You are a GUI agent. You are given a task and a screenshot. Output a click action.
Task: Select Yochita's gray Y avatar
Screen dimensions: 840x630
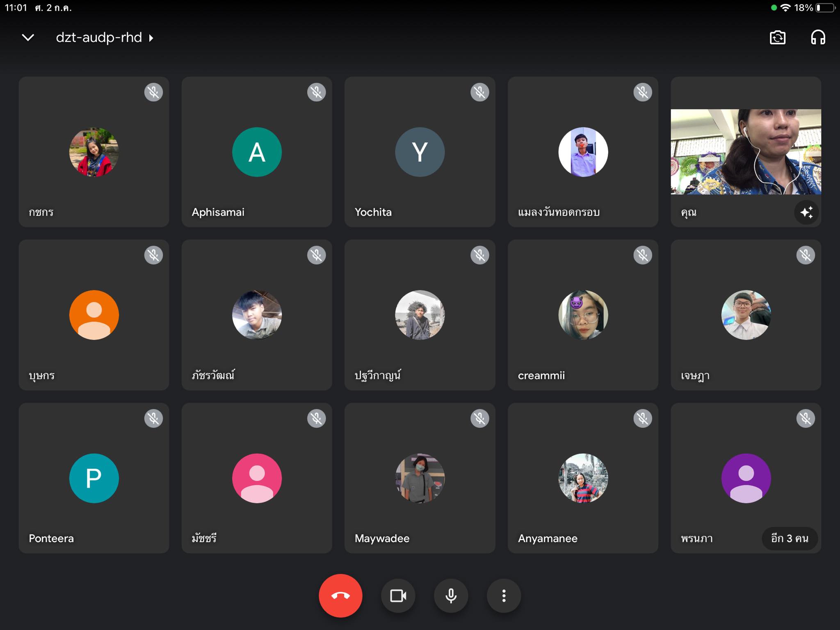420,152
